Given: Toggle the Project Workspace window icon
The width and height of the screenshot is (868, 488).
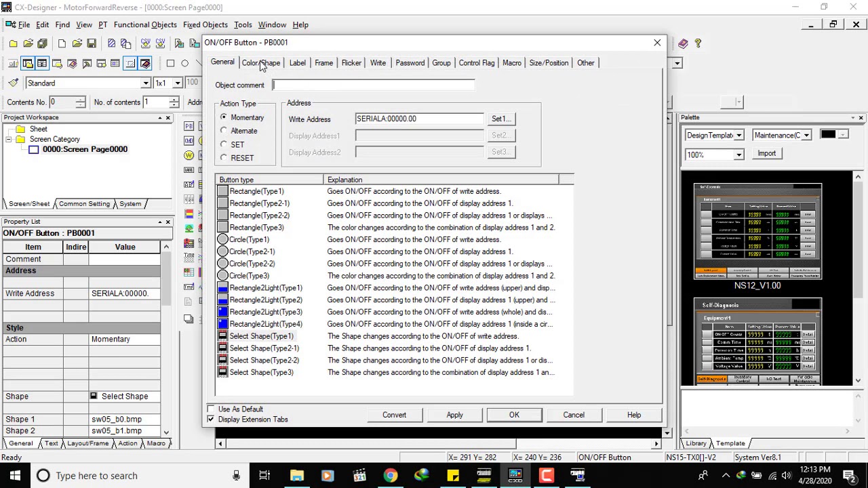Looking at the screenshot, I should pyautogui.click(x=28, y=63).
